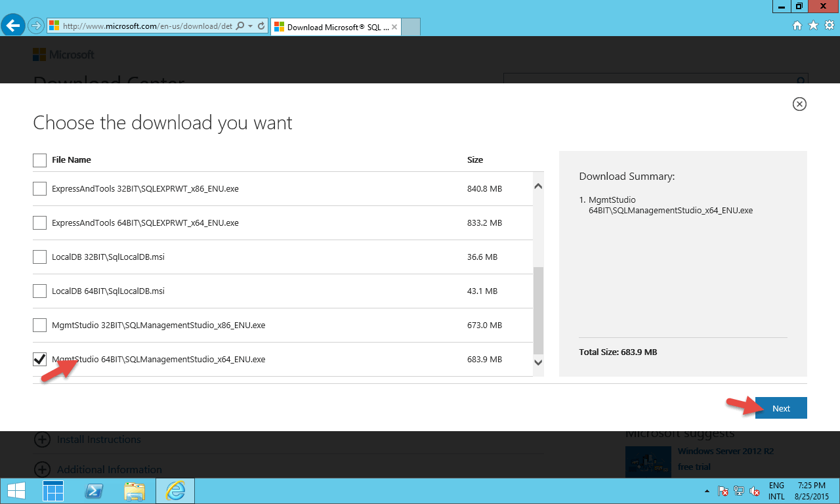
Task: Refresh the page with the reload icon
Action: (x=261, y=26)
